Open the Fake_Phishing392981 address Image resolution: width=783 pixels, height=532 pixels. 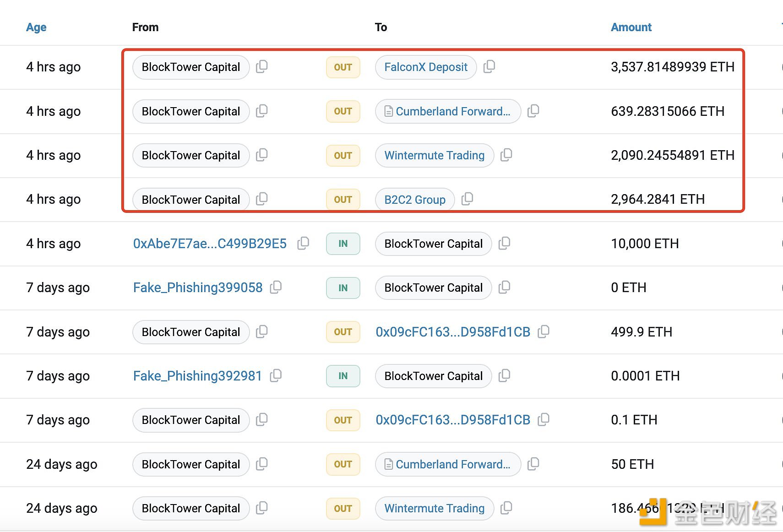[197, 376]
